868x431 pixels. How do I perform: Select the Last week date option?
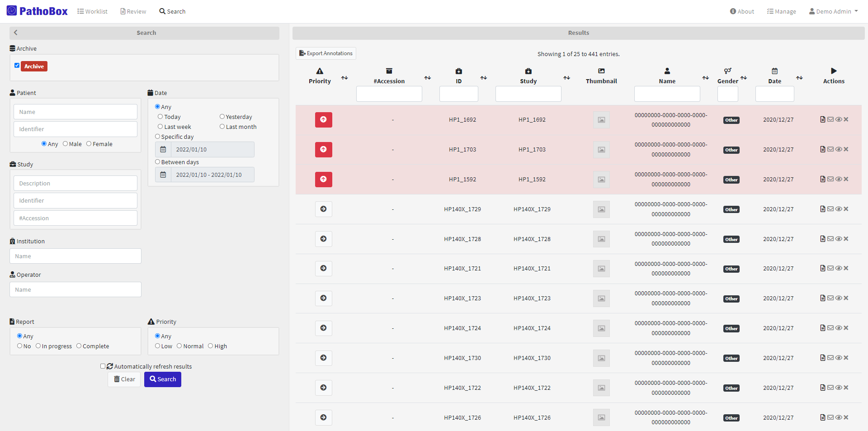click(160, 127)
